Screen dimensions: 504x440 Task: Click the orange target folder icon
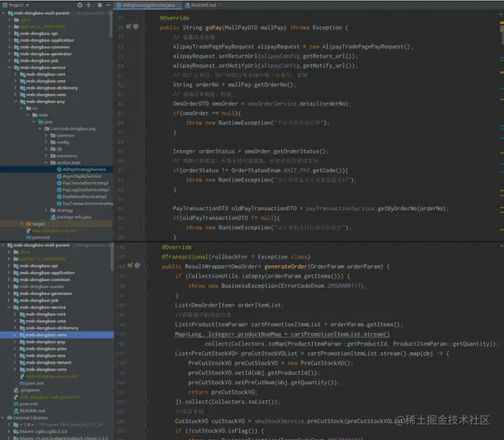point(29,224)
